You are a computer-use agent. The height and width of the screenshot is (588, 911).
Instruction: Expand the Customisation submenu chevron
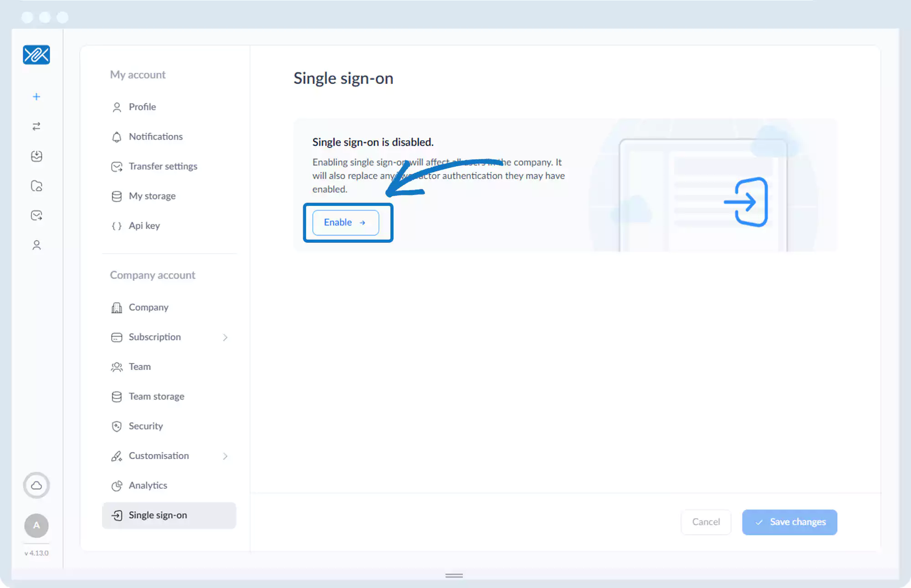pyautogui.click(x=225, y=456)
